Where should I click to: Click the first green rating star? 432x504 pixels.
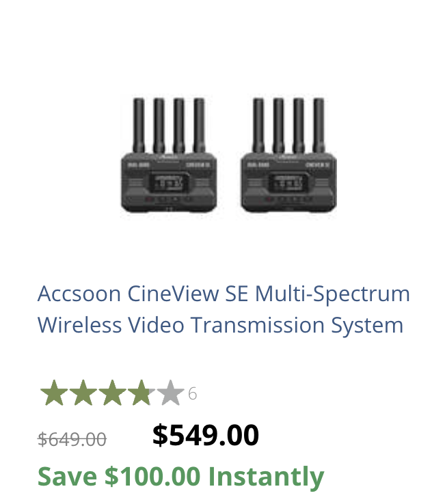click(53, 393)
